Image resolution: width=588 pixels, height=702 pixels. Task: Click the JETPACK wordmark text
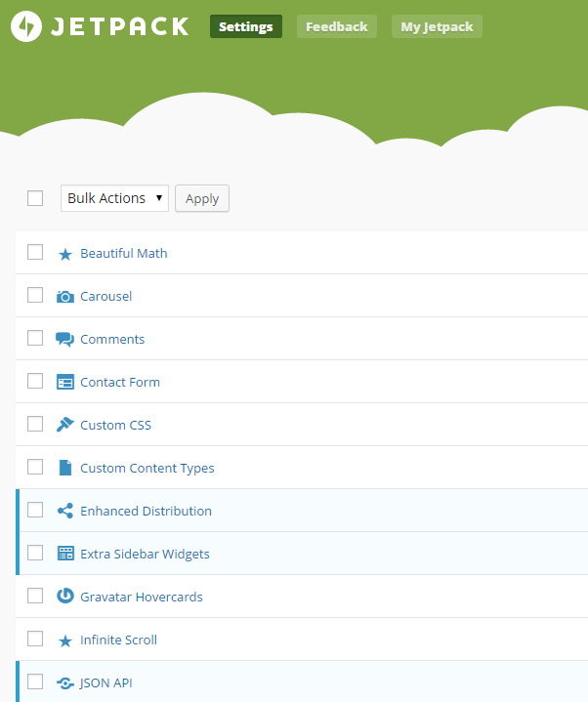(x=119, y=26)
